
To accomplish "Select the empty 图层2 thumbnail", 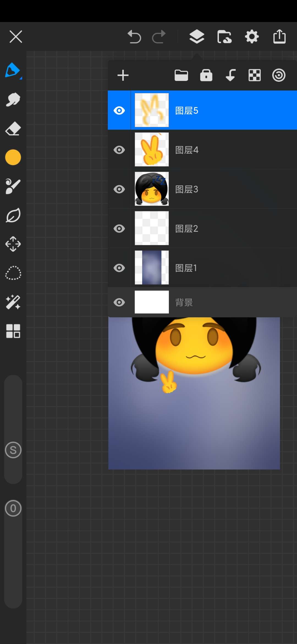I will [x=152, y=228].
